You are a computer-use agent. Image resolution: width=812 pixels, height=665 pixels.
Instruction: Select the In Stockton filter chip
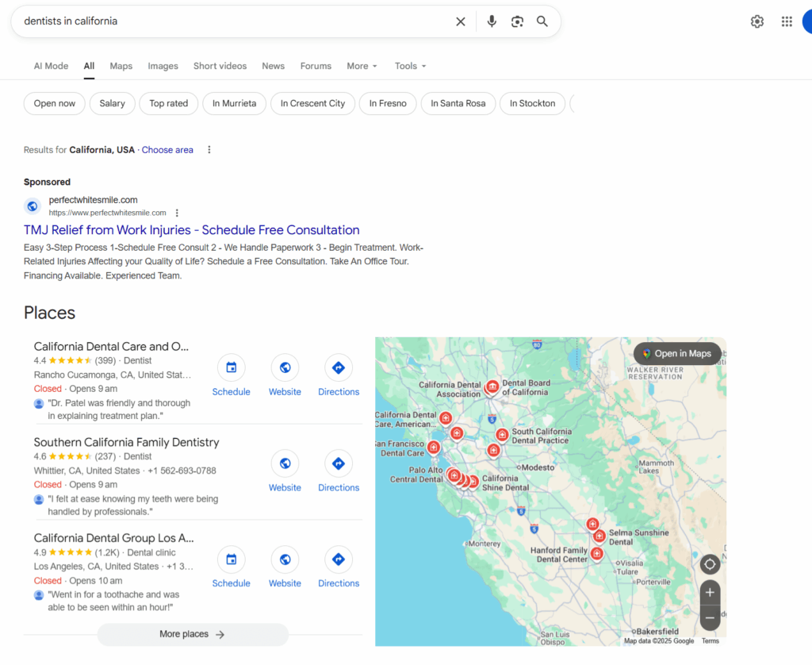532,104
